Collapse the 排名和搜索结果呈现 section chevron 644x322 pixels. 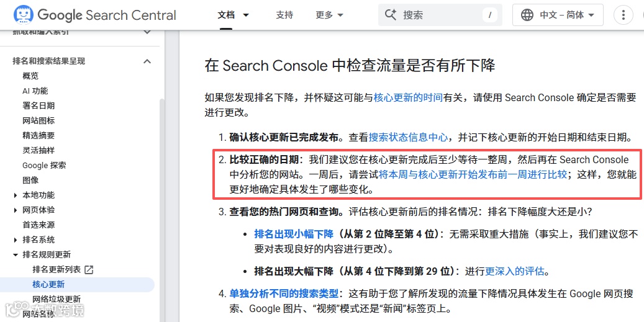click(x=147, y=61)
